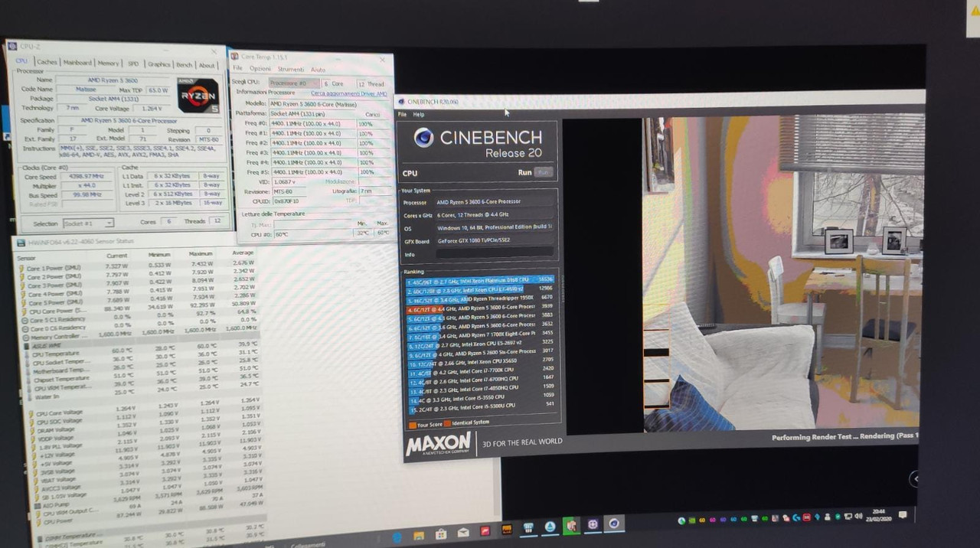Screen dimensions: 980x548
Task: Switch to the Bench tab in CPU-Z
Action: point(185,66)
